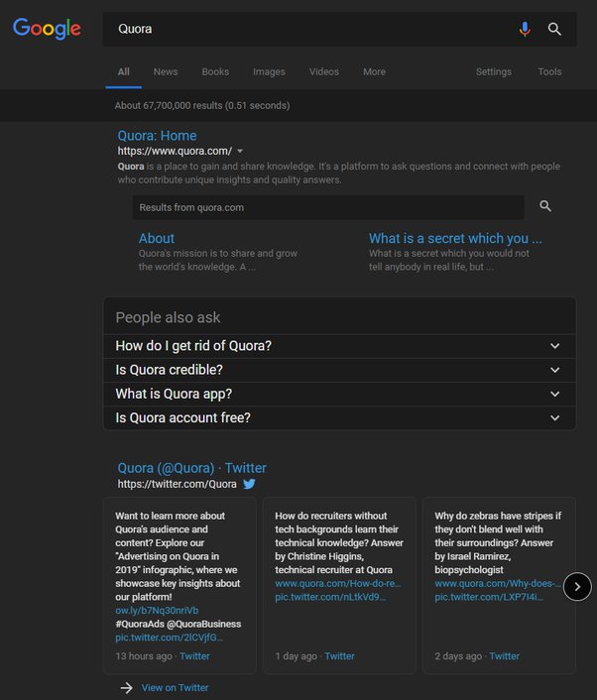Open 'Quora (@Quora) · Twitter' result

point(192,468)
